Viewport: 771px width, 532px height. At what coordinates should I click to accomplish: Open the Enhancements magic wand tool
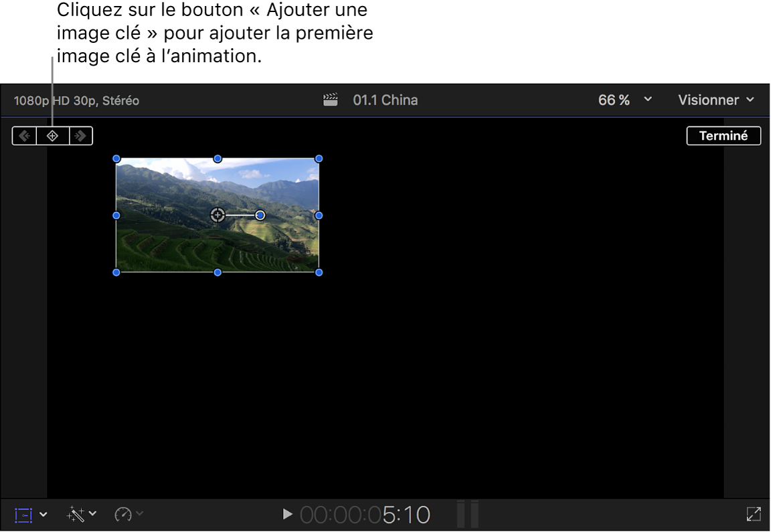coord(76,514)
